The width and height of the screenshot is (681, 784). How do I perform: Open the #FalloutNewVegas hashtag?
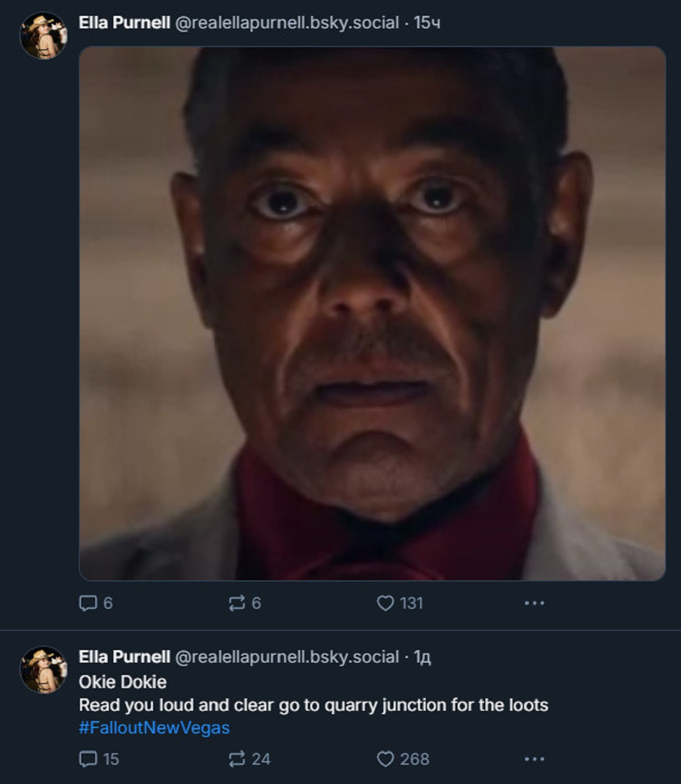[x=154, y=728]
